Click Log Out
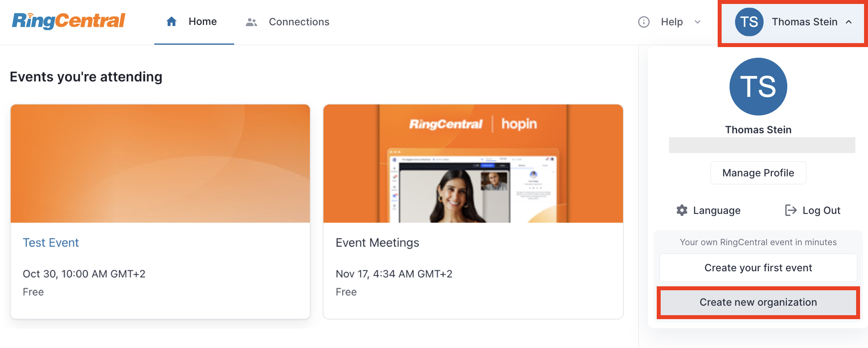868x348 pixels. click(x=813, y=210)
